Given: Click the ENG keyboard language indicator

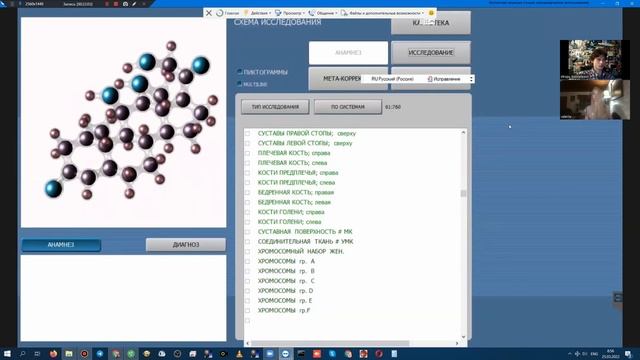Looking at the screenshot, I should (594, 354).
